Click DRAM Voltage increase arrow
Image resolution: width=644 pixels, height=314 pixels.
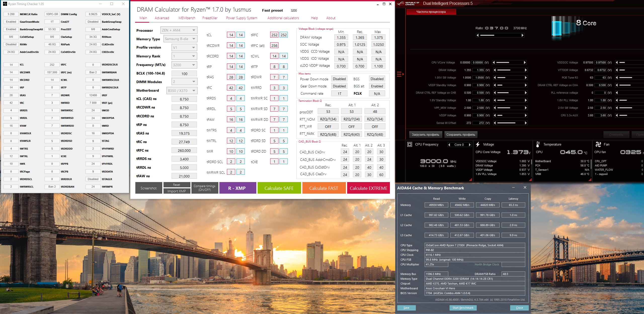point(526,70)
